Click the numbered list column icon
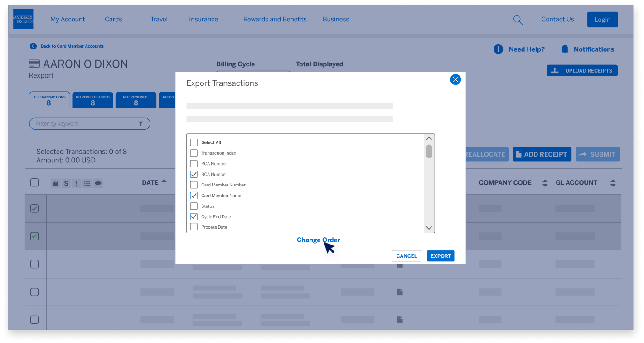 click(x=87, y=183)
